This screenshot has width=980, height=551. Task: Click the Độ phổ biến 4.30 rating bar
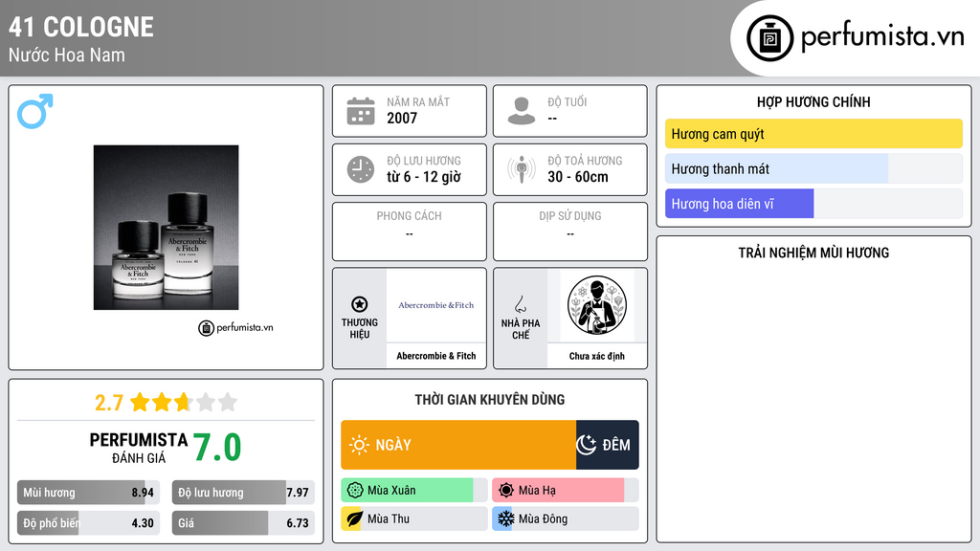tap(88, 523)
